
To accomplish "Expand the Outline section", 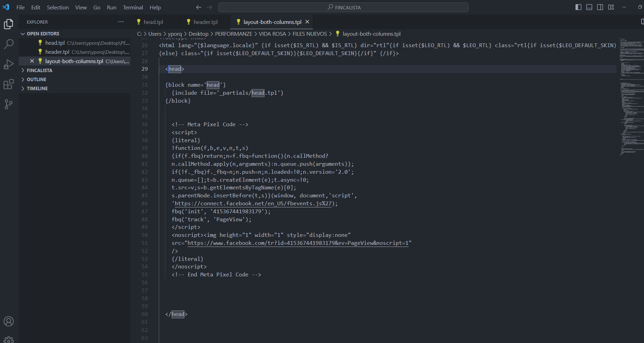I will 75,79.
